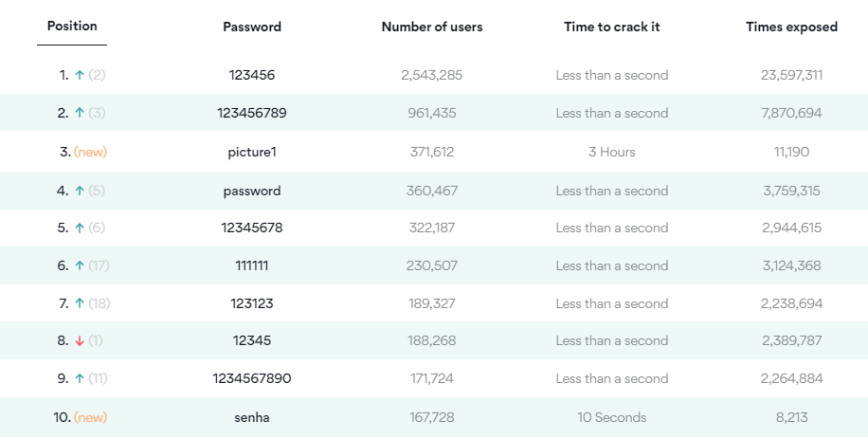
Task: Click the Number of users header
Action: point(432,27)
